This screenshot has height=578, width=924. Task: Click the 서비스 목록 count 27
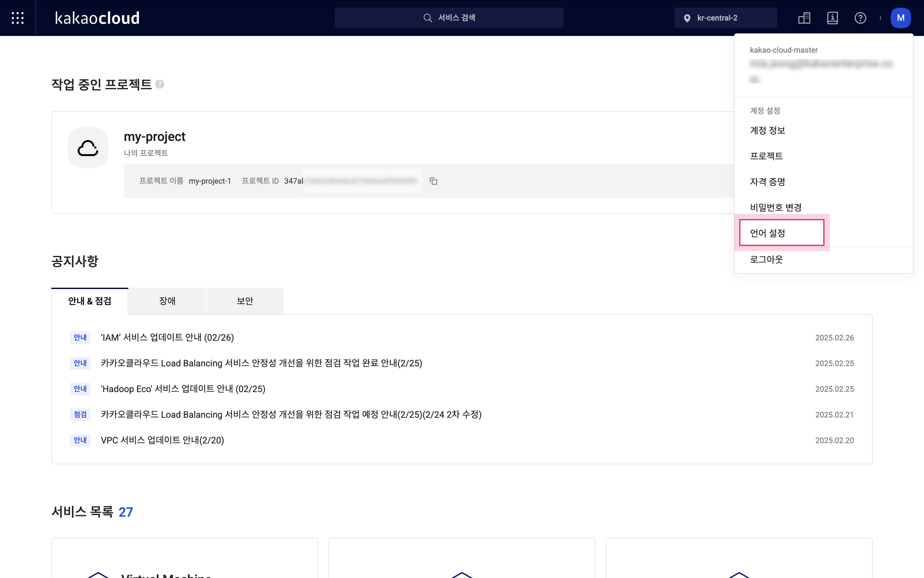tap(126, 512)
